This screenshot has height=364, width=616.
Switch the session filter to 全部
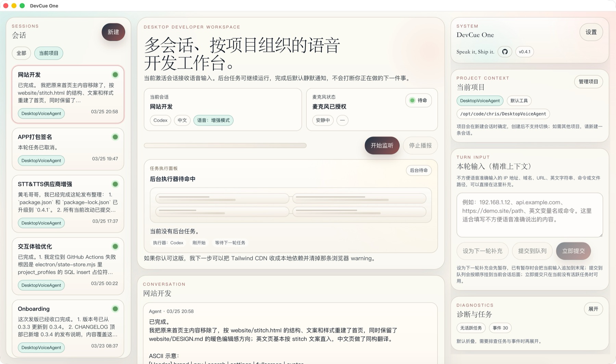(21, 53)
